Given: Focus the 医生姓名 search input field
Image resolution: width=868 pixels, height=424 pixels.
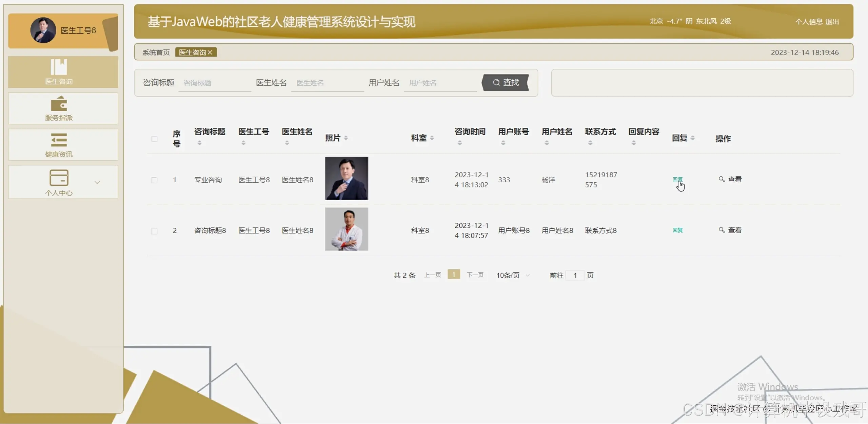Looking at the screenshot, I should point(327,83).
